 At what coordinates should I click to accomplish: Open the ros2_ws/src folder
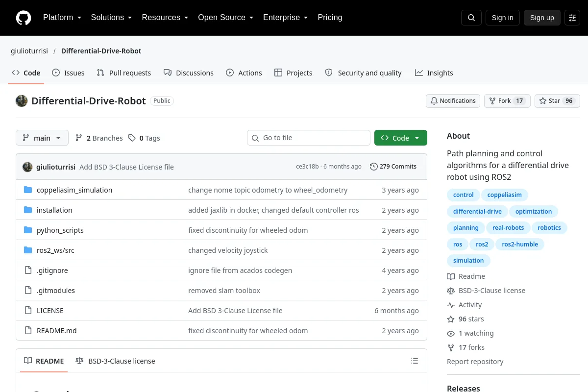pos(55,250)
